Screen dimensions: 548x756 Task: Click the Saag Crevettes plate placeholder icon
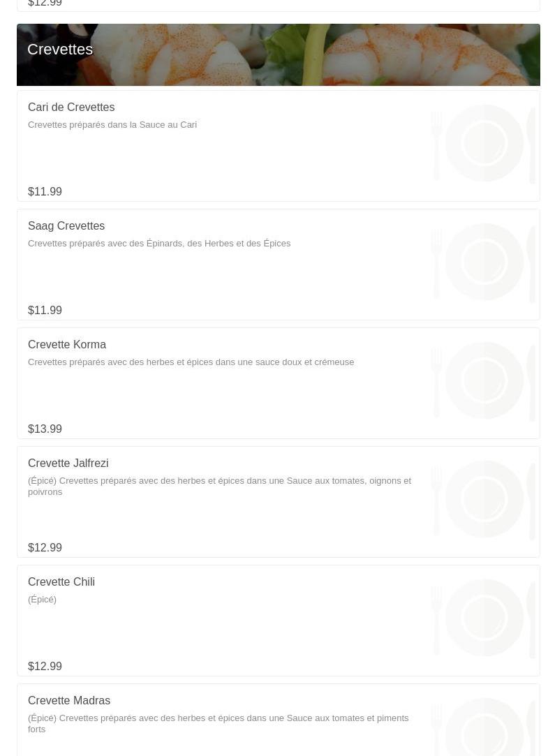point(484,262)
